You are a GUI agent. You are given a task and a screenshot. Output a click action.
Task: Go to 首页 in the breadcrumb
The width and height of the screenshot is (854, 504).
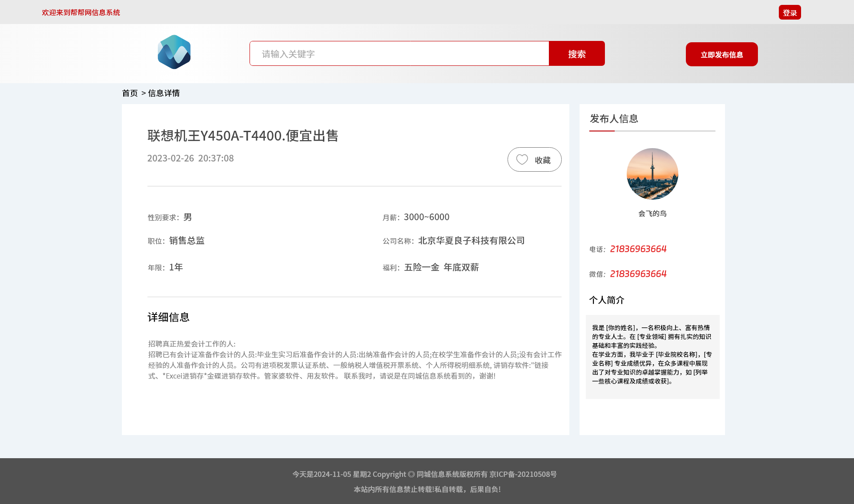(x=130, y=93)
